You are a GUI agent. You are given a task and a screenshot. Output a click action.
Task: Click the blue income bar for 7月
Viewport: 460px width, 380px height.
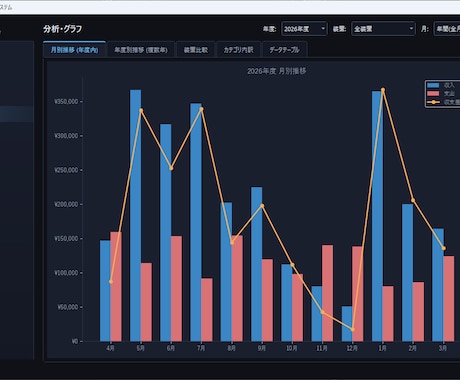point(196,222)
